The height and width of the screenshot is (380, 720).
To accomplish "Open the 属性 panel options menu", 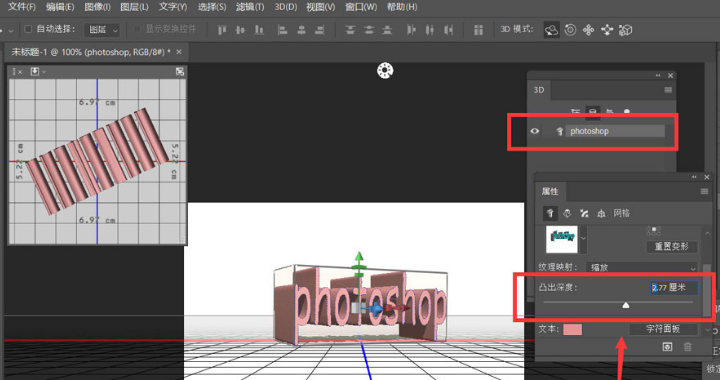I will point(704,191).
